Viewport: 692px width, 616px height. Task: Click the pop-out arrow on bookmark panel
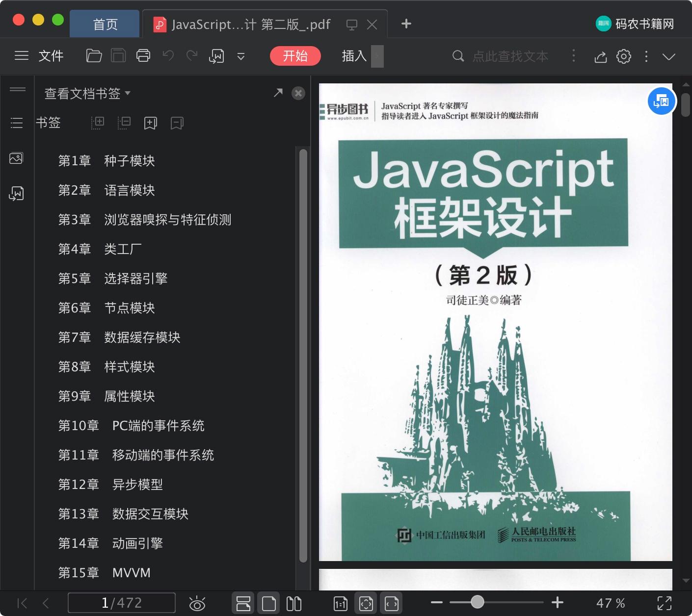pyautogui.click(x=278, y=92)
